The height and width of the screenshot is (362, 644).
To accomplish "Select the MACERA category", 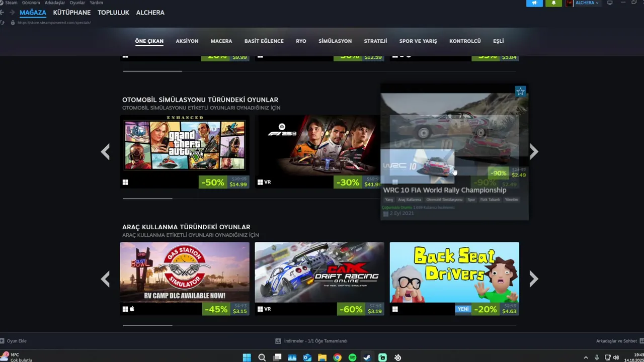I will pos(221,41).
